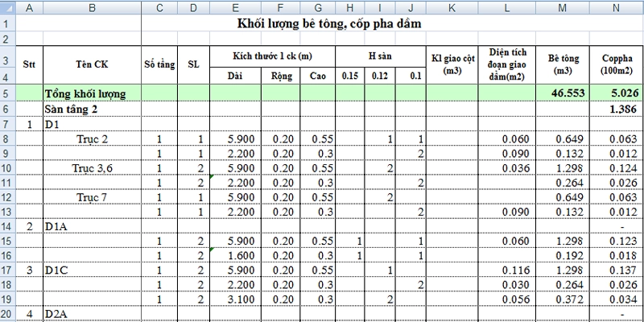Click the 'Coppha (100m2)' header

pyautogui.click(x=616, y=64)
